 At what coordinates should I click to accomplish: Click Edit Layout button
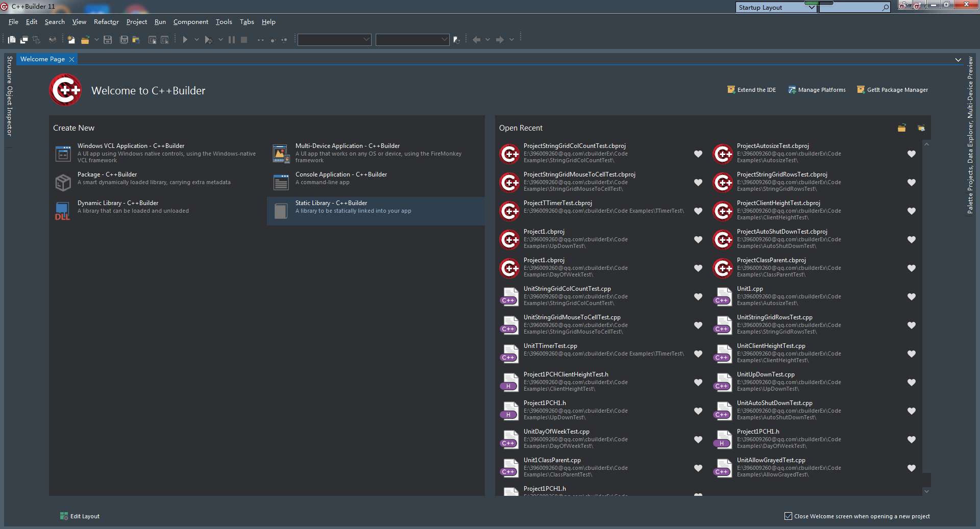[x=80, y=516]
